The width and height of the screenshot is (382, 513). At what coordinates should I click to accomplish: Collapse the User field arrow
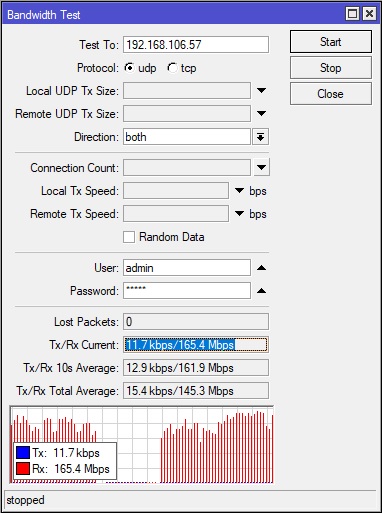click(x=262, y=268)
